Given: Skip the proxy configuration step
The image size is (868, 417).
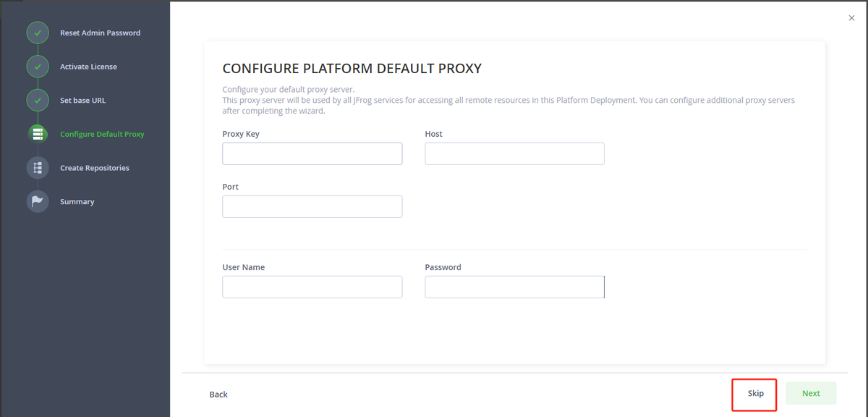Looking at the screenshot, I should (755, 394).
